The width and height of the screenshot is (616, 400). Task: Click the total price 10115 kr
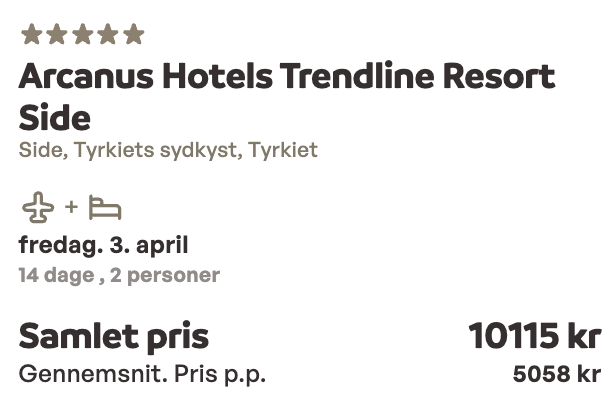pyautogui.click(x=535, y=336)
